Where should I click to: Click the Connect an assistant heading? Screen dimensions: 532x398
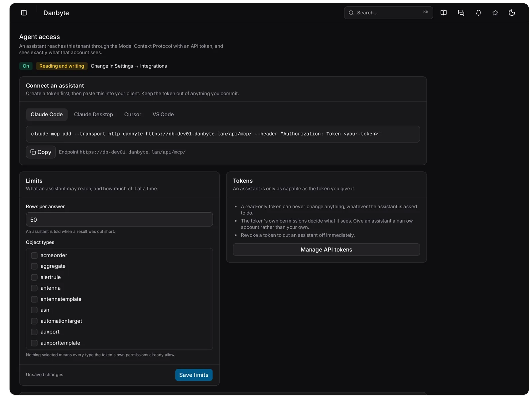click(55, 86)
